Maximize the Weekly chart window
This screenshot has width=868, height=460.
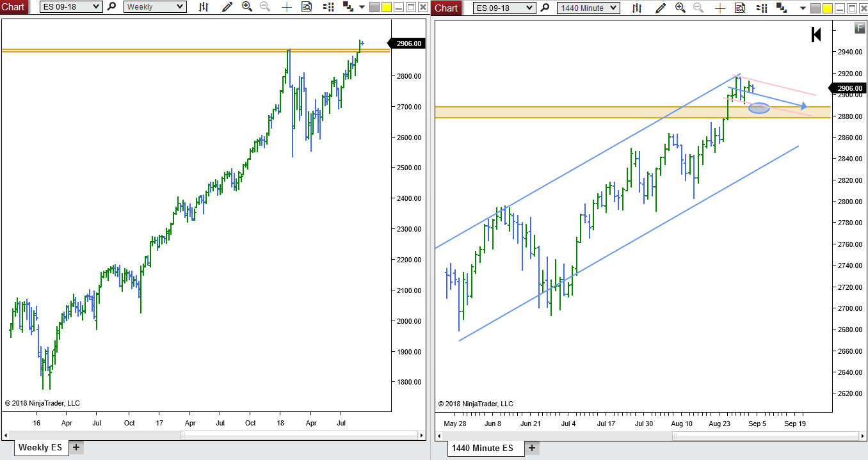[410, 8]
